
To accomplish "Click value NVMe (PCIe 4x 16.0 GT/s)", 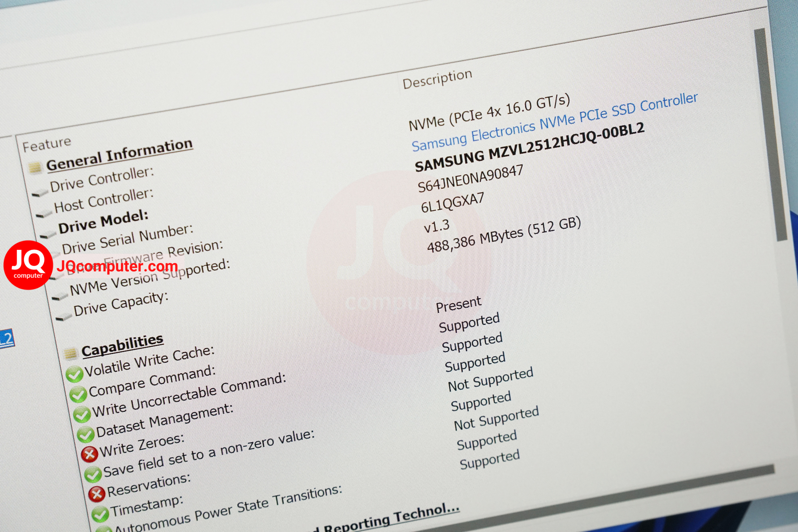I will coord(489,113).
